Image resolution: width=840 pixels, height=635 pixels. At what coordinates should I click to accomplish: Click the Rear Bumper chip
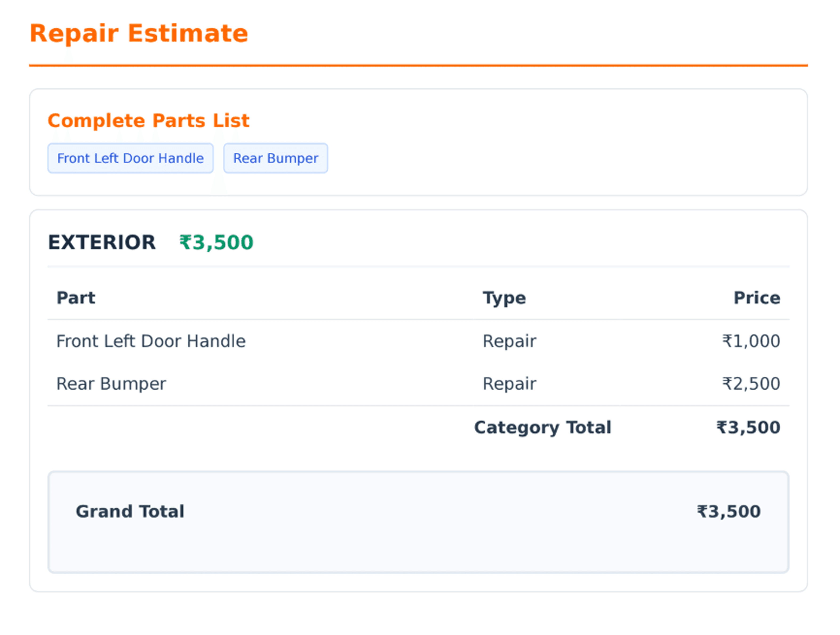[x=275, y=158]
